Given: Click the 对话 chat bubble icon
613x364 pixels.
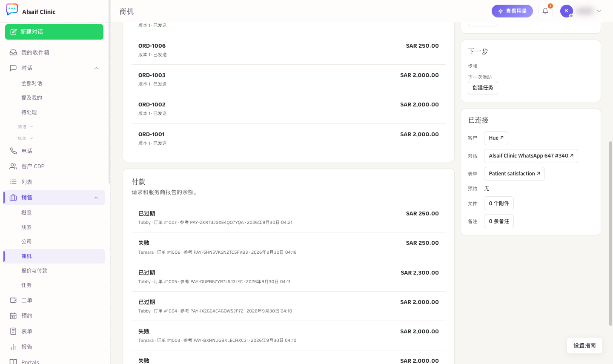Looking at the screenshot, I should 13,68.
